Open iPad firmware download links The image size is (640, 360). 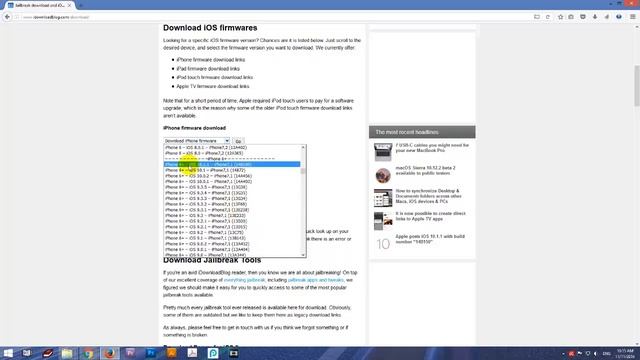click(208, 69)
